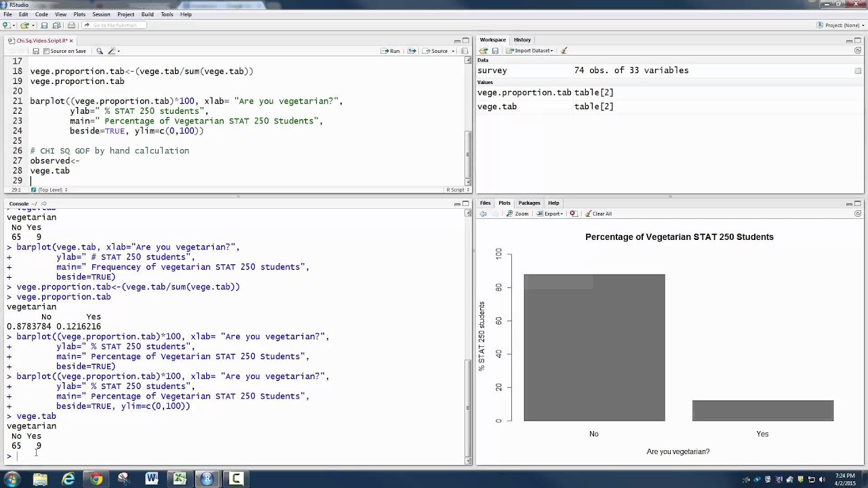Screen dimensions: 868x488
Task: Switch to the Packages tab
Action: 529,203
